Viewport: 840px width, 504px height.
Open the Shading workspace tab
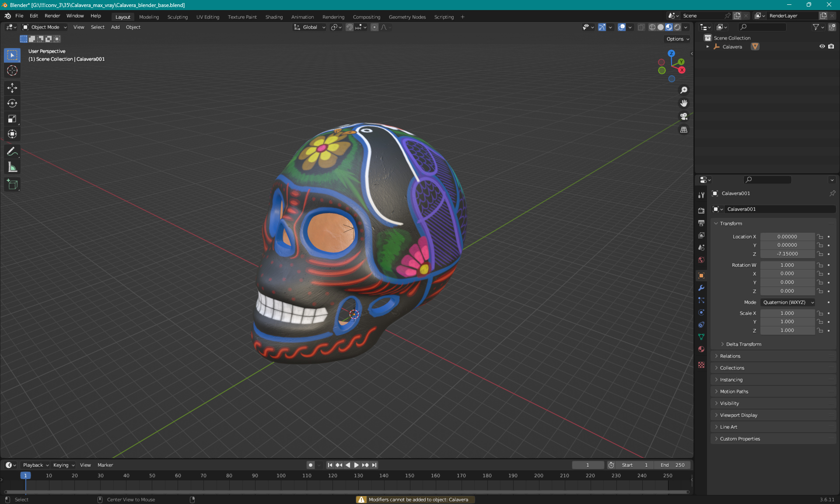pyautogui.click(x=273, y=16)
